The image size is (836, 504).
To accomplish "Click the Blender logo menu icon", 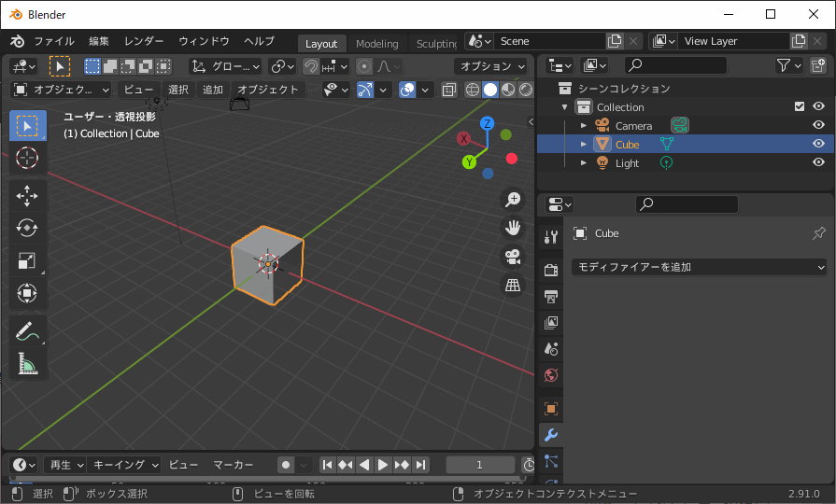I will [17, 41].
